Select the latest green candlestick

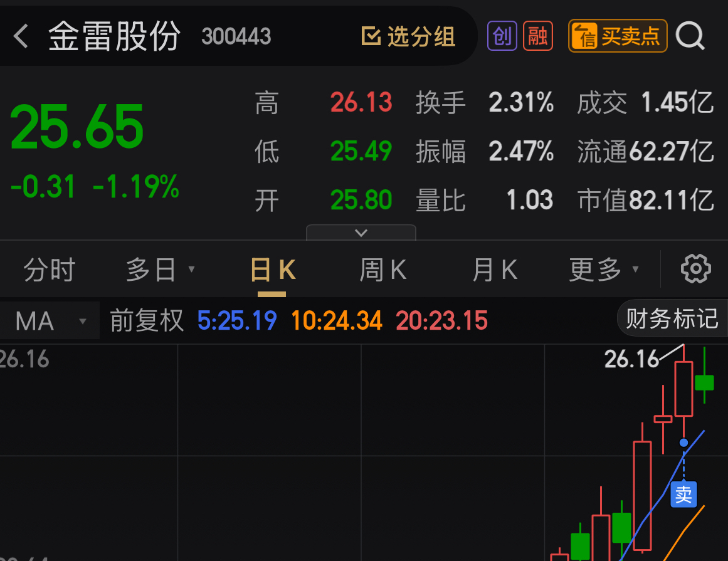pos(704,383)
